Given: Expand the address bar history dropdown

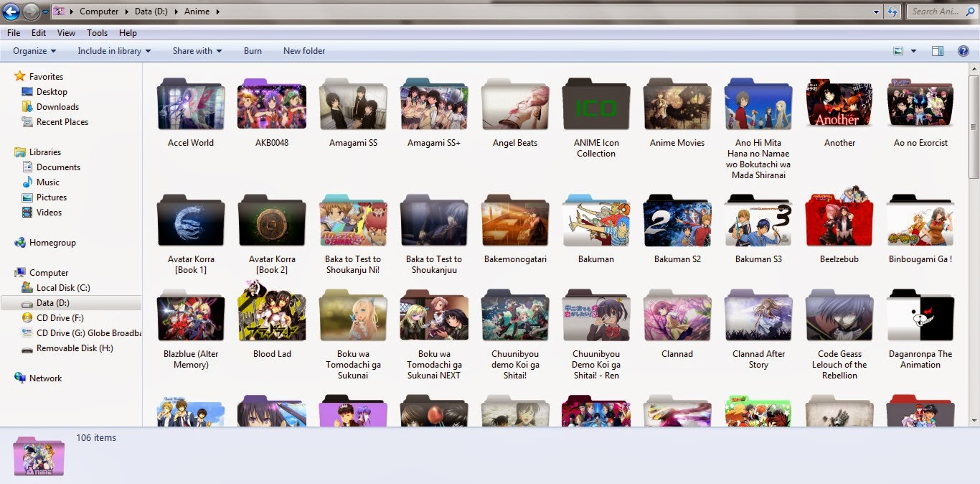Looking at the screenshot, I should coord(877,11).
